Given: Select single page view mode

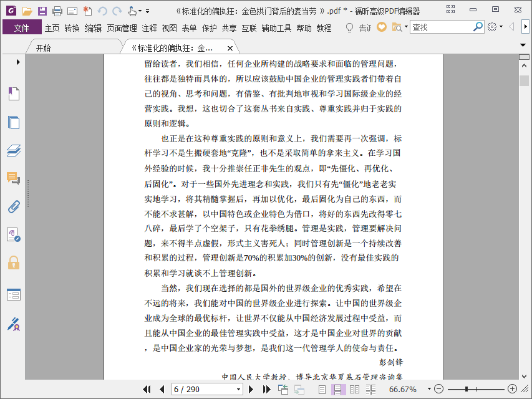Looking at the screenshot, I should click(x=322, y=390).
